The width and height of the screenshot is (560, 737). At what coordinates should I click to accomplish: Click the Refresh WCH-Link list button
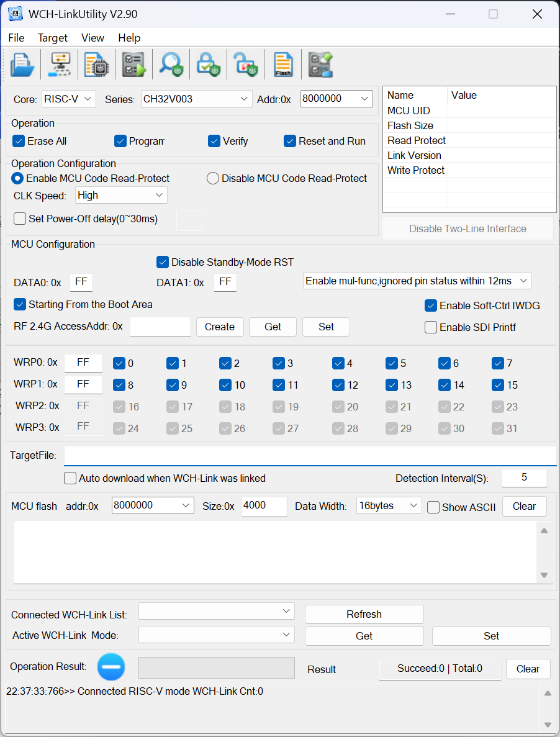pos(364,614)
